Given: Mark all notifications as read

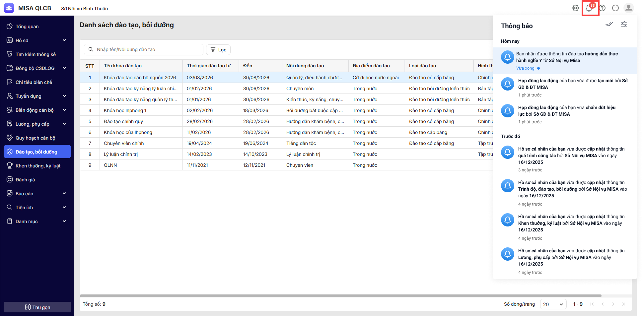Looking at the screenshot, I should point(609,25).
